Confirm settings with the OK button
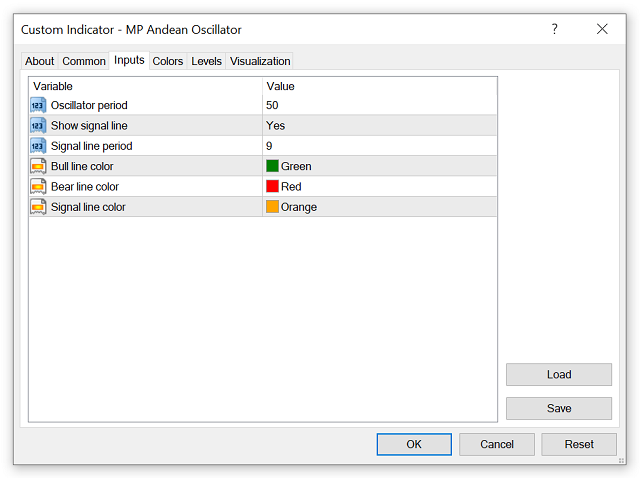Image resolution: width=640 pixels, height=480 pixels. point(414,444)
